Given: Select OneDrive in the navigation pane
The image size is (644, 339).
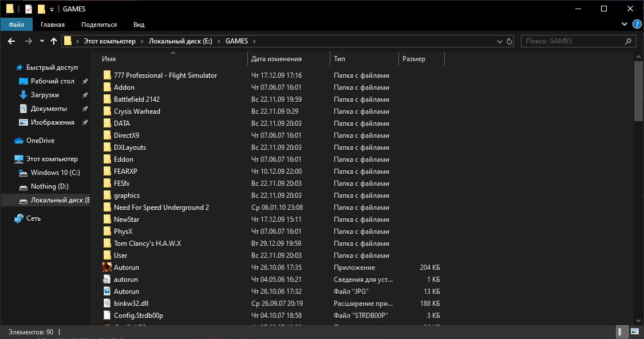Looking at the screenshot, I should pyautogui.click(x=40, y=140).
